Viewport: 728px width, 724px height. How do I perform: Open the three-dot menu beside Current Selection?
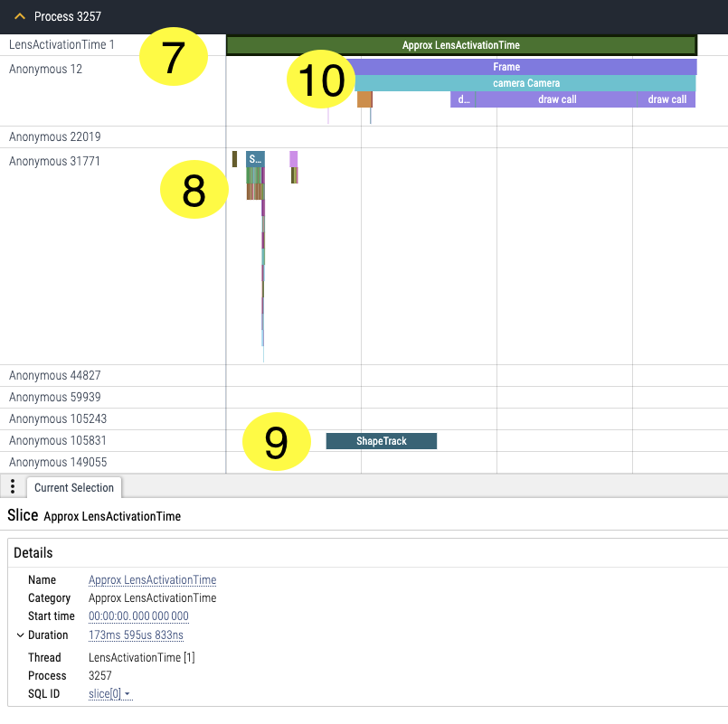click(x=12, y=487)
